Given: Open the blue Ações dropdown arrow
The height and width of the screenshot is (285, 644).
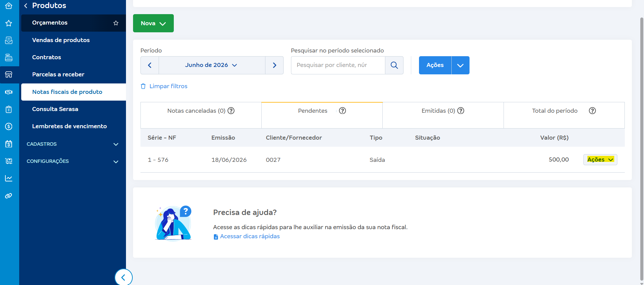Looking at the screenshot, I should (x=460, y=65).
